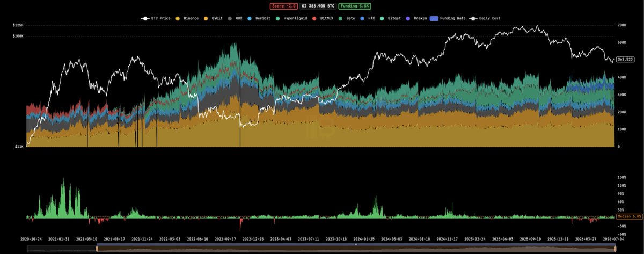Toggle the Bitget legend entry

[x=391, y=18]
